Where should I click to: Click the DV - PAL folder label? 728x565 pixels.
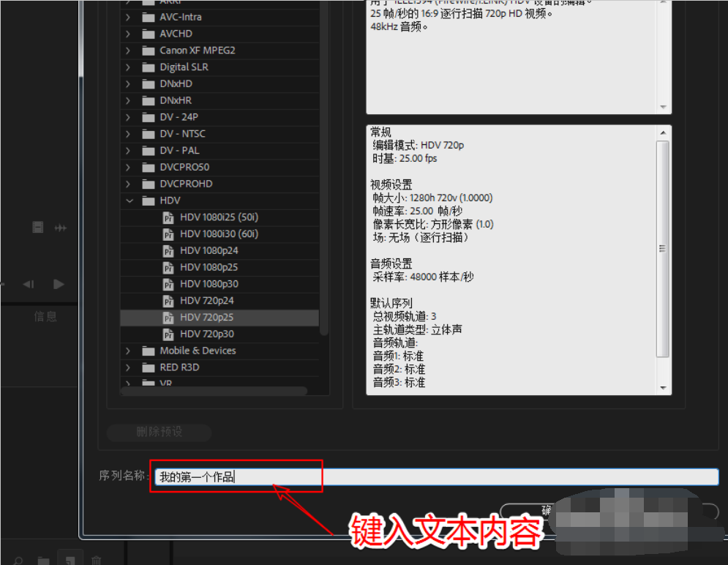(179, 151)
